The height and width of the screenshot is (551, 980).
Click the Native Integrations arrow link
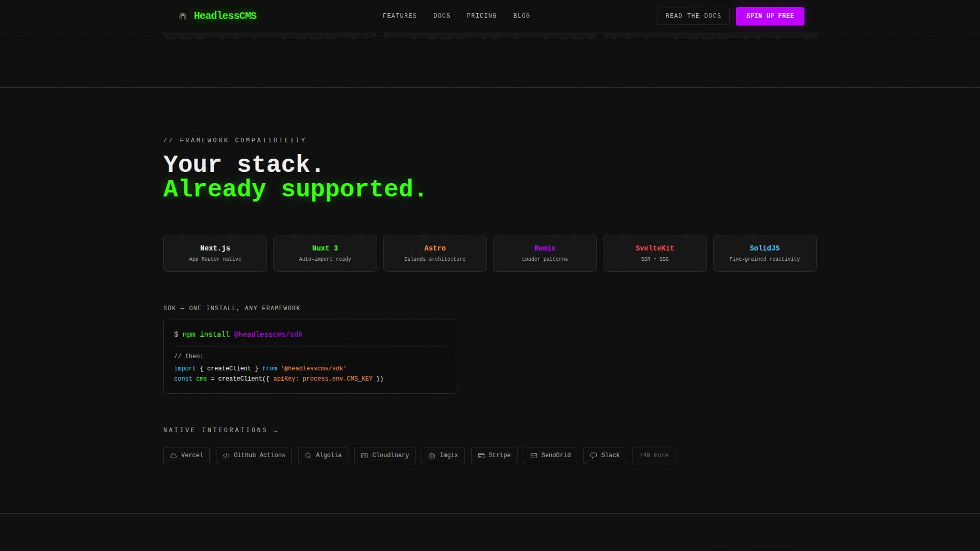(220, 430)
